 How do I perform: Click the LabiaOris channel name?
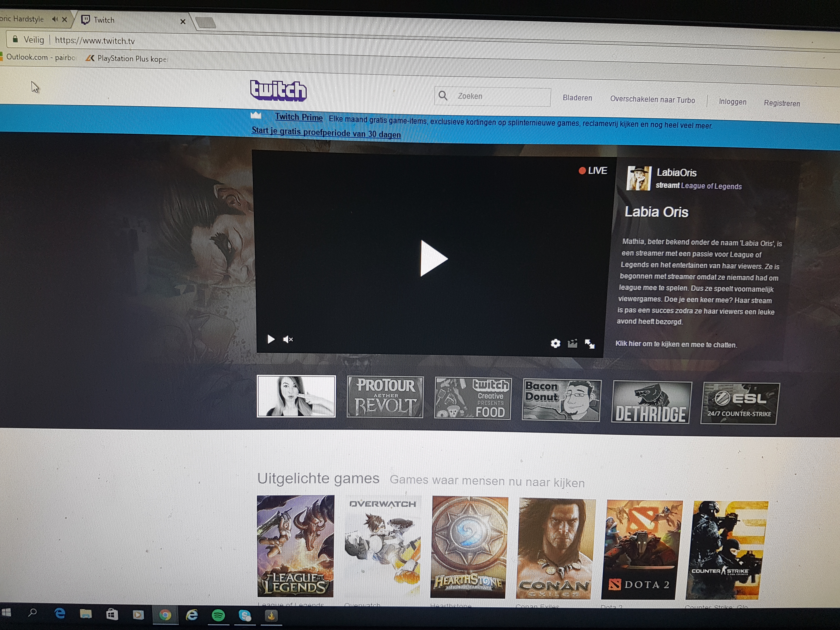click(x=676, y=173)
